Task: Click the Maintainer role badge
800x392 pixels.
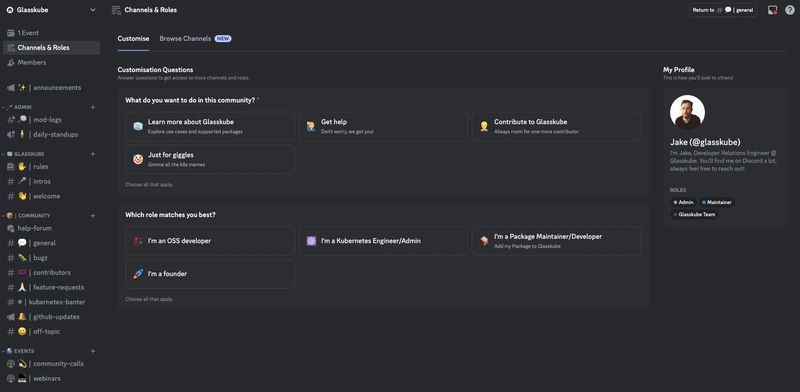Action: click(717, 203)
